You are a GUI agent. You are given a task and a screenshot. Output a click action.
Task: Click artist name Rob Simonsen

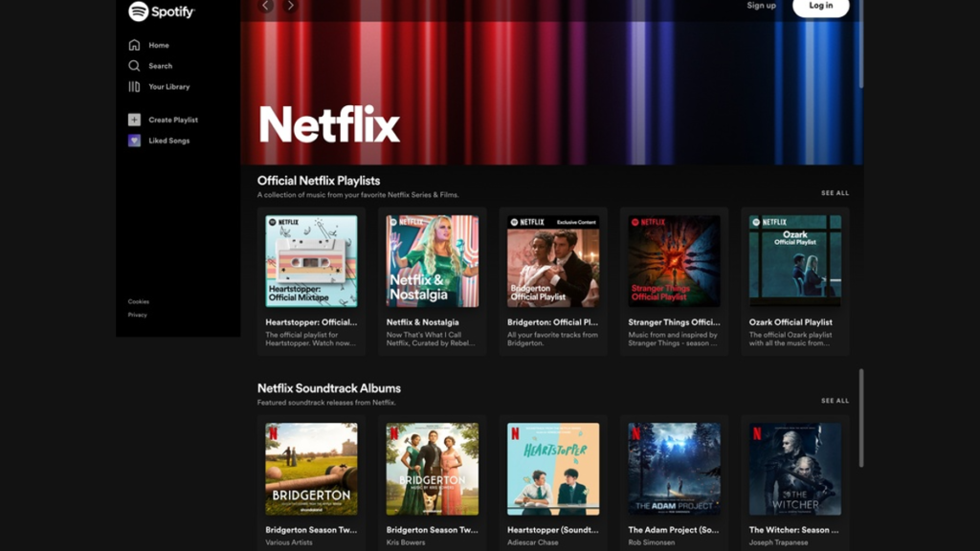click(x=651, y=542)
